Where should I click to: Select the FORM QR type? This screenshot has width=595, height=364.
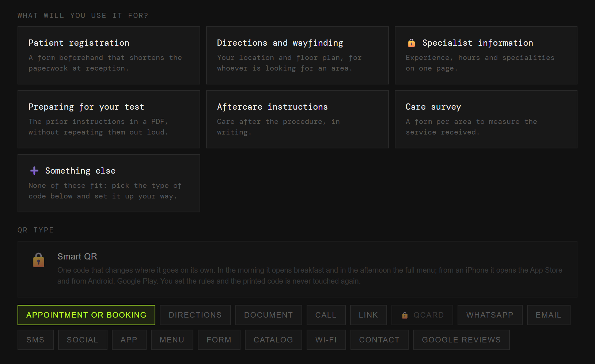[219, 340]
